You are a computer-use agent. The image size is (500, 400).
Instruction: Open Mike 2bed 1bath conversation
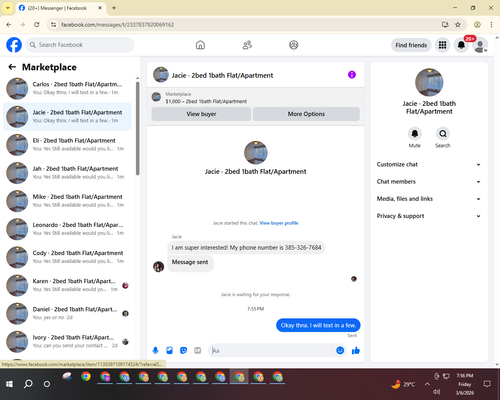[x=67, y=201]
